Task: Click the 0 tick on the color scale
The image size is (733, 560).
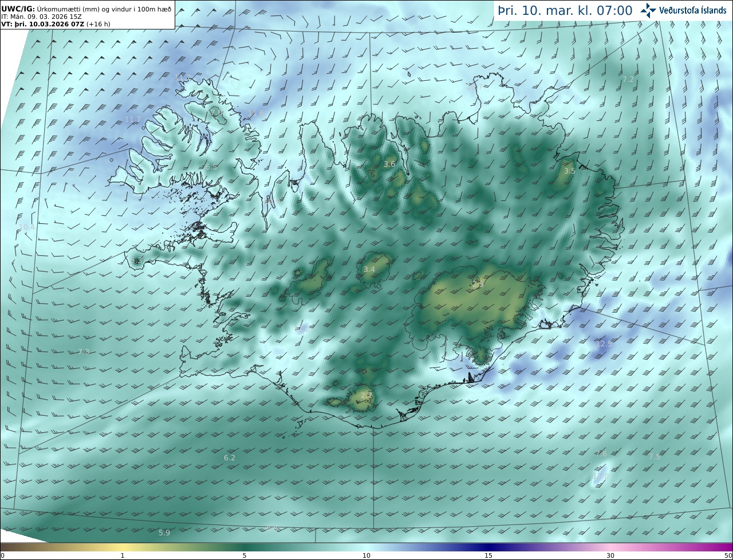Action: (x=2, y=555)
